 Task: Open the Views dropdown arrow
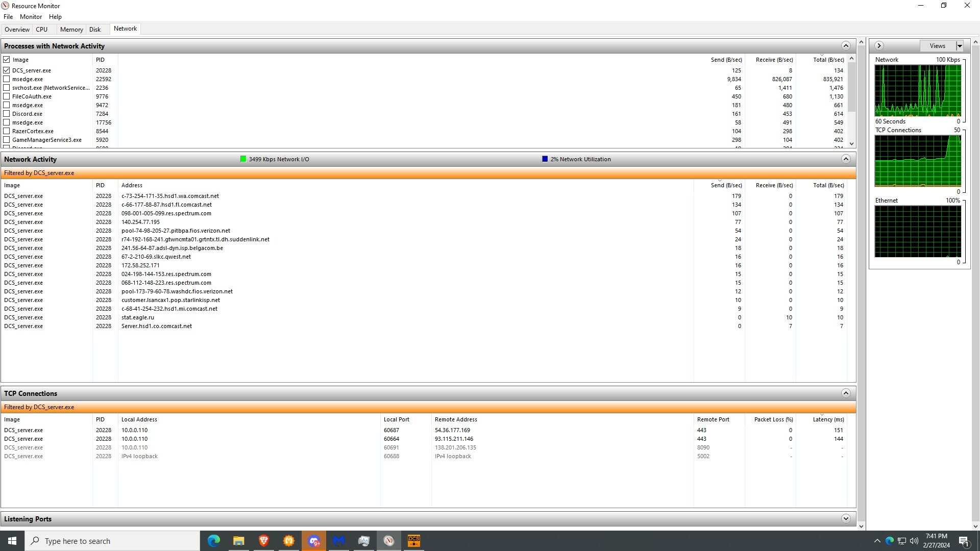[960, 46]
